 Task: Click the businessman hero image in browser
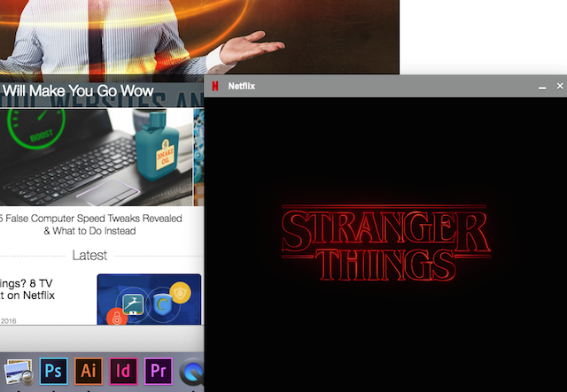coord(199,37)
